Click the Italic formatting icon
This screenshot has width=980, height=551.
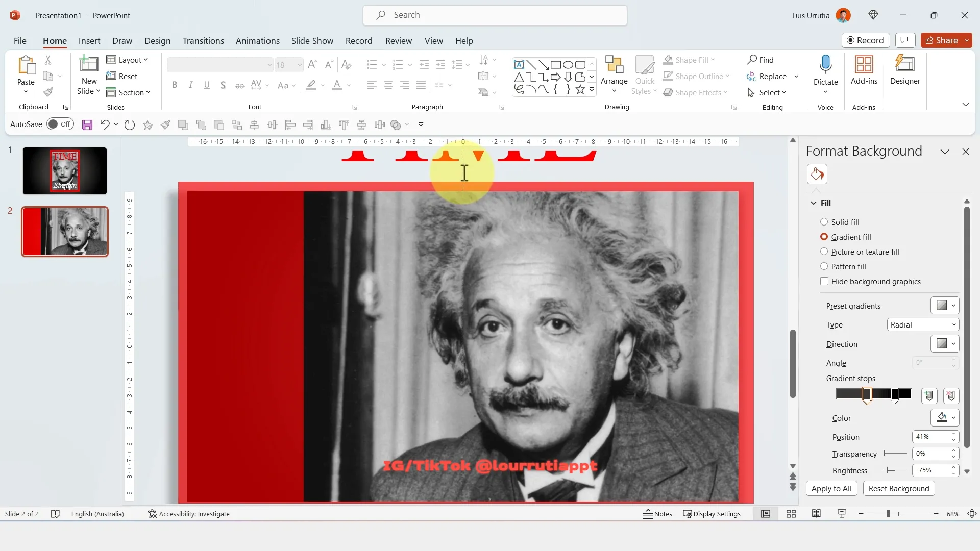click(190, 85)
